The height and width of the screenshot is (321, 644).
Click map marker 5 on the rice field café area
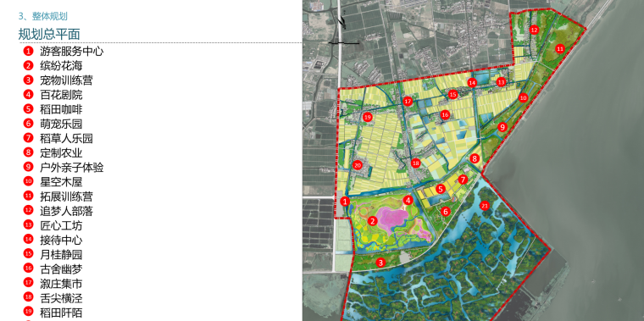click(441, 189)
